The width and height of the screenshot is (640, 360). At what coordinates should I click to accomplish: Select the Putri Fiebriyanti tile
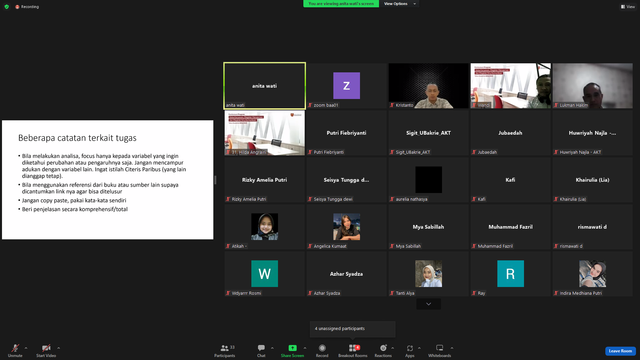tap(347, 133)
